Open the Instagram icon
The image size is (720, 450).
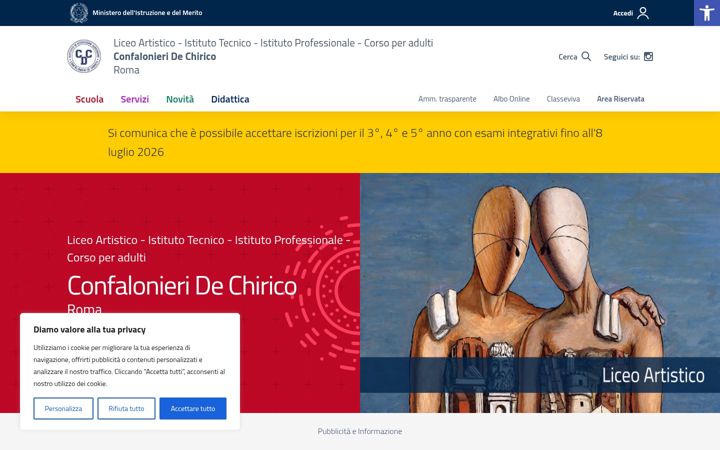pos(648,56)
